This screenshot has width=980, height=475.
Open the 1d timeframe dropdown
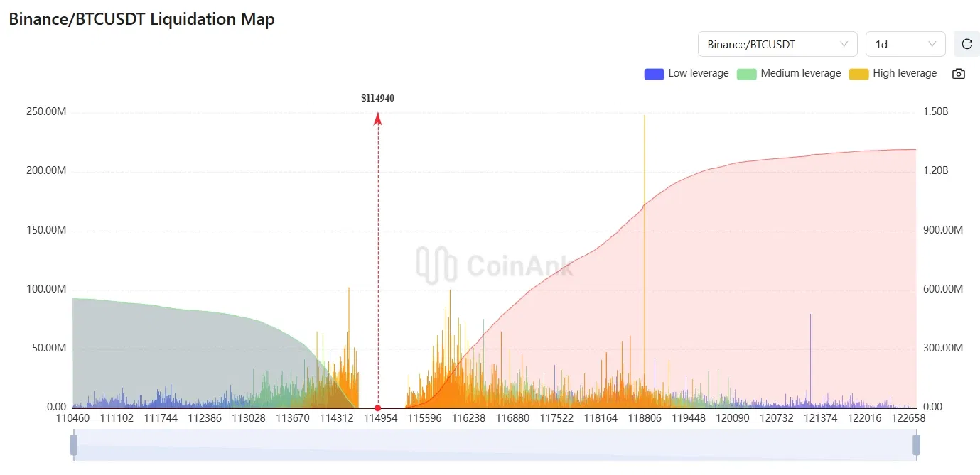tap(905, 44)
